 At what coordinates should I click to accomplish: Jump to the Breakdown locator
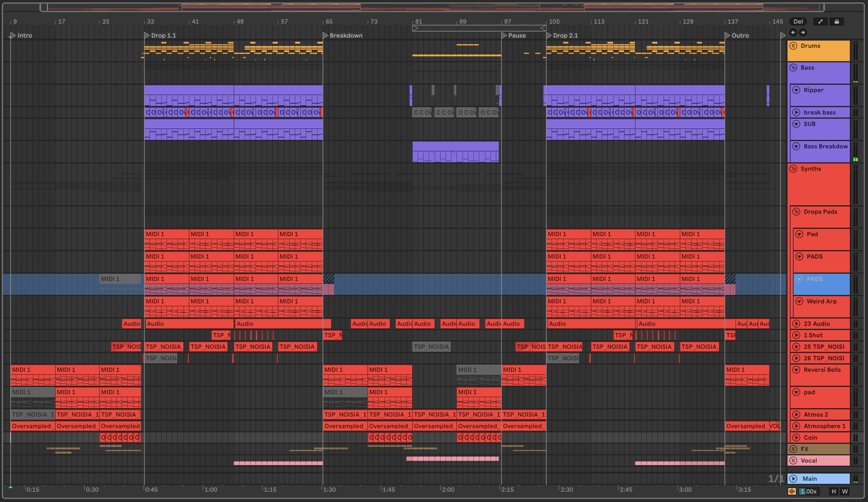326,35
